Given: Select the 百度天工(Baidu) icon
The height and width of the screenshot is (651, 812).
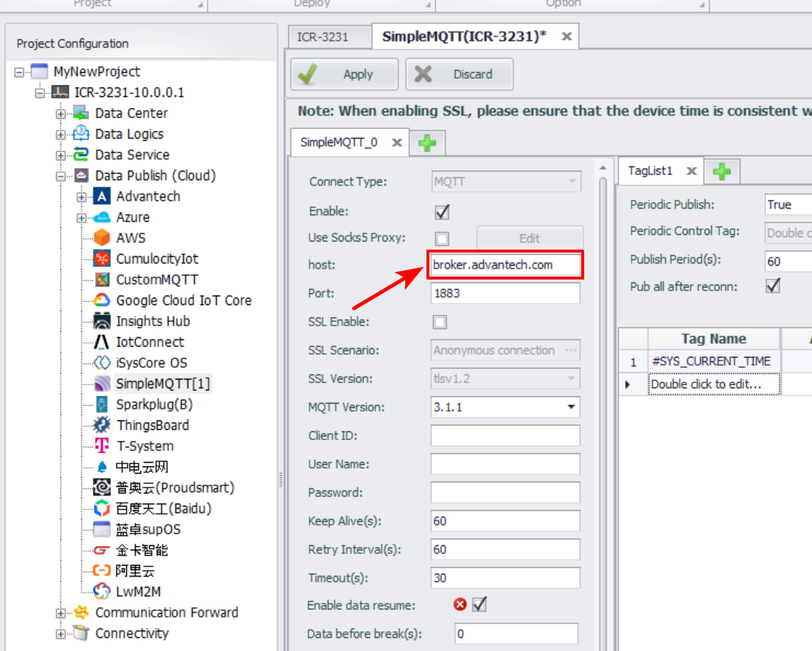Looking at the screenshot, I should [102, 508].
